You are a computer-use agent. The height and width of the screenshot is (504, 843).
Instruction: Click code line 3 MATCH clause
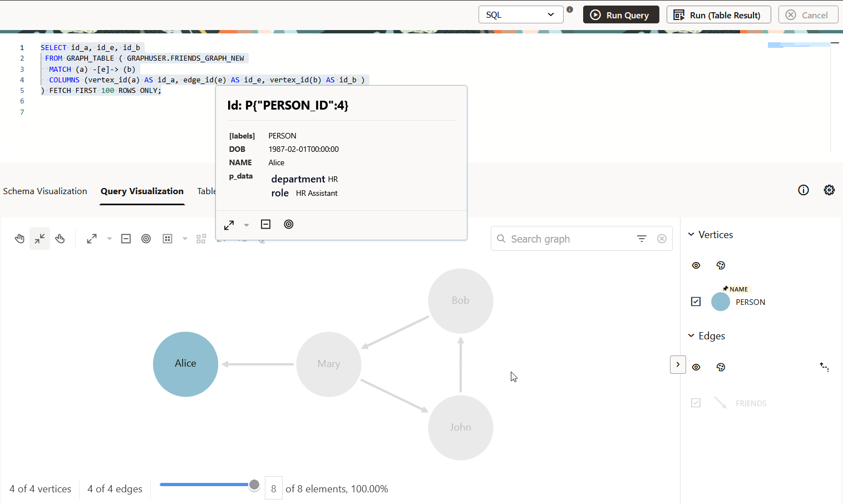(x=92, y=69)
